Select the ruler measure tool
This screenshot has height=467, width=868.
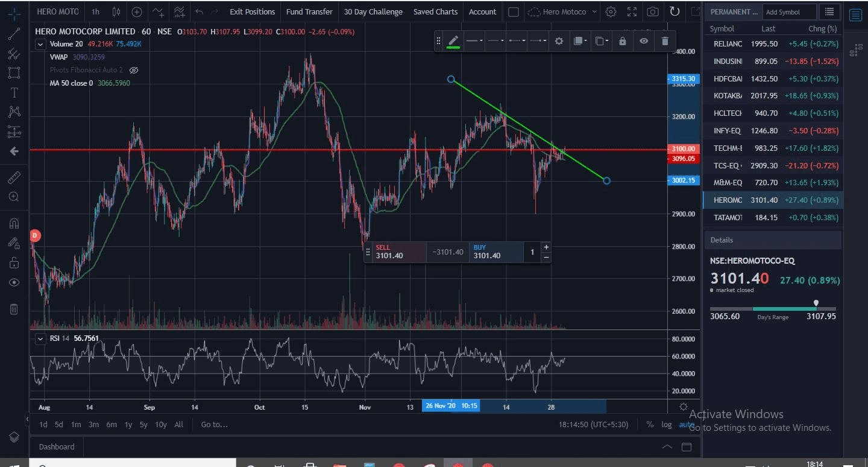pos(14,177)
